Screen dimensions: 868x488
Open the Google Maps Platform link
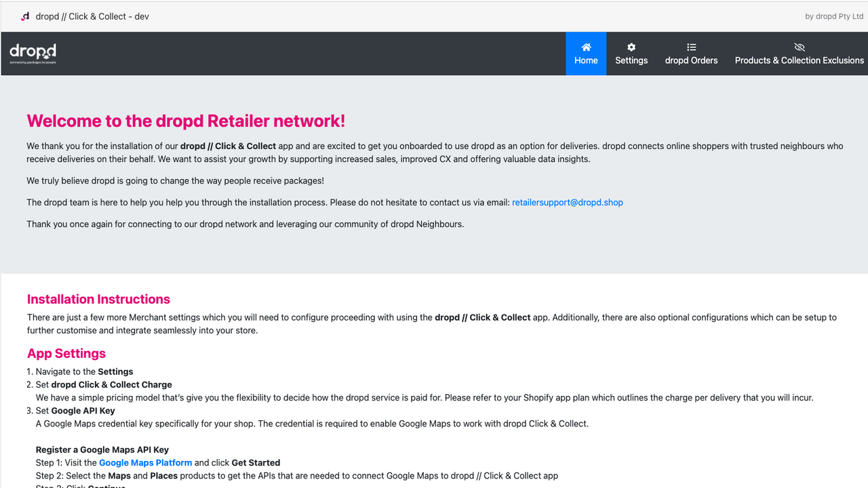coord(145,462)
